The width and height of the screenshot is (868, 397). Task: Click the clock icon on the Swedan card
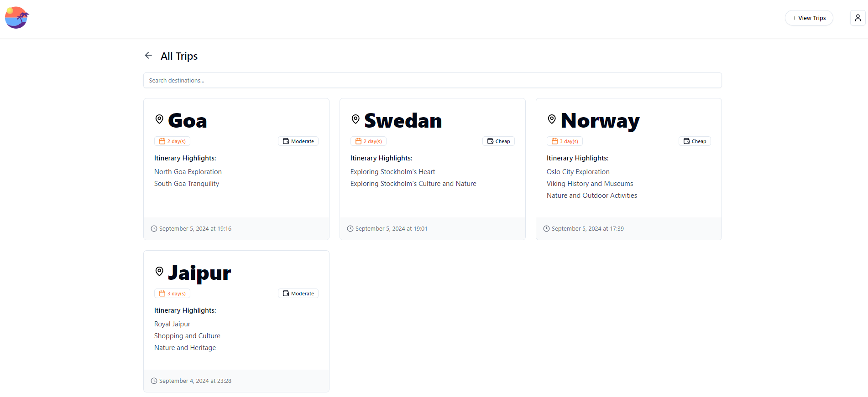[x=350, y=228]
